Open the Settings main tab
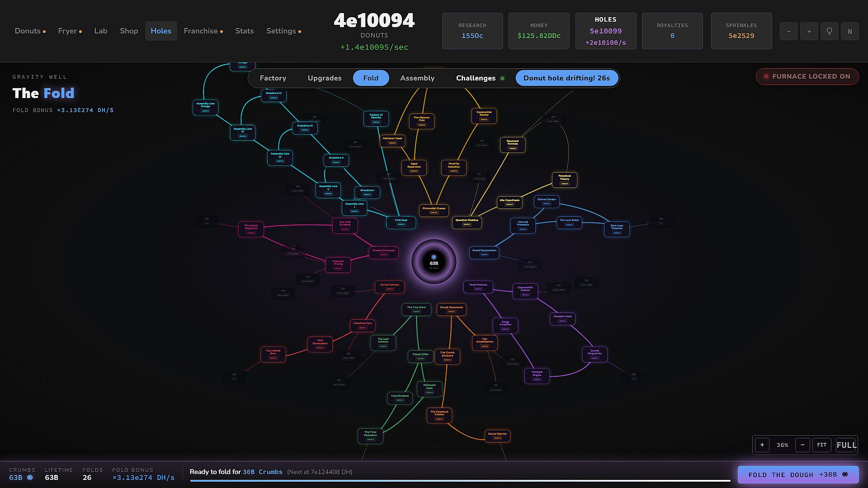 click(283, 31)
